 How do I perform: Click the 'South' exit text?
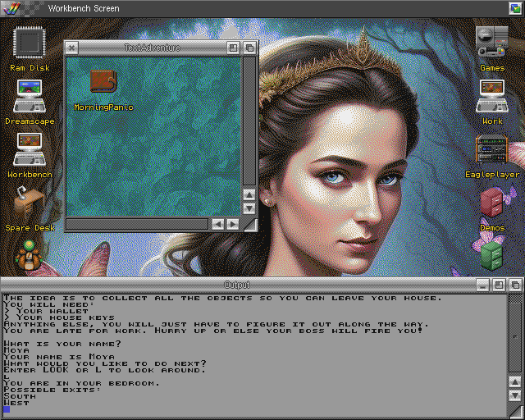[x=20, y=396]
